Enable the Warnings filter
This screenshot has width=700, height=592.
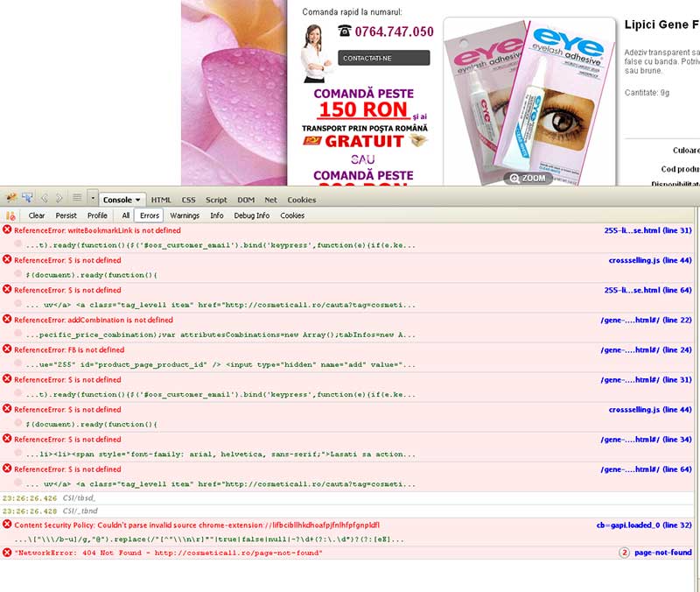point(185,215)
